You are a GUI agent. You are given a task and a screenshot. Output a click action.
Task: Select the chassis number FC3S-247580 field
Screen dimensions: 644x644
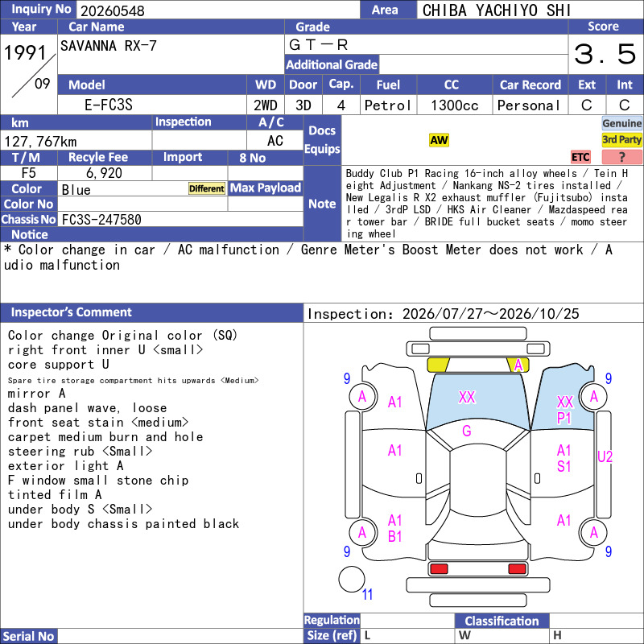click(x=180, y=219)
